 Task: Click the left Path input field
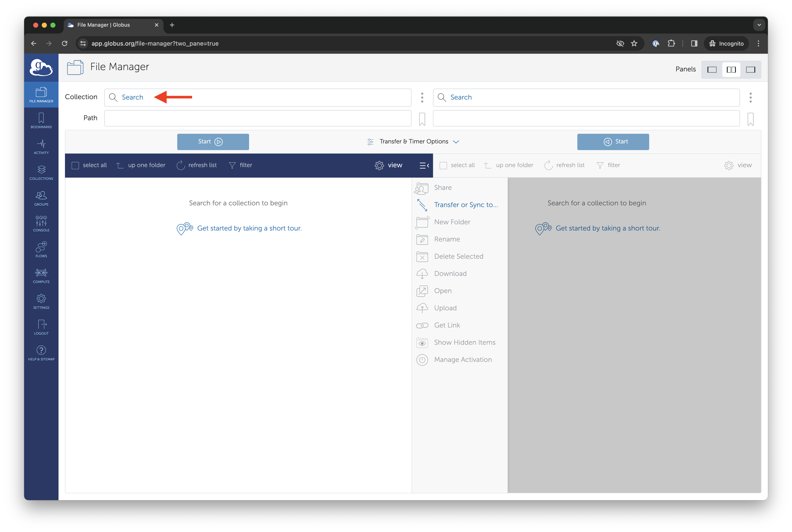pyautogui.click(x=257, y=118)
